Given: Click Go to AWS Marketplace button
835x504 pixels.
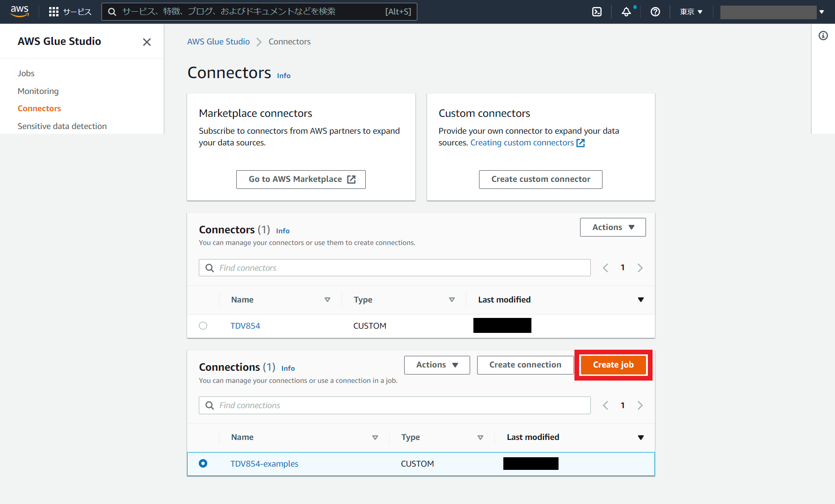Looking at the screenshot, I should pyautogui.click(x=301, y=180).
